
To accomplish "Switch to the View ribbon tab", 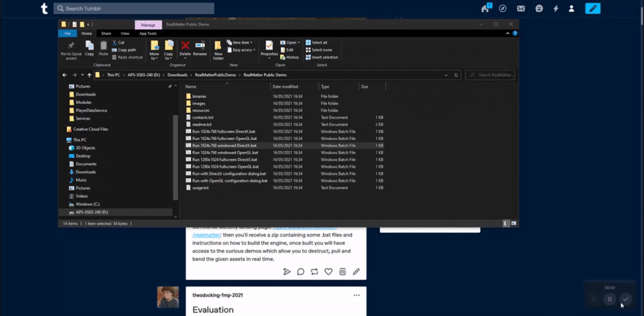I will [125, 34].
